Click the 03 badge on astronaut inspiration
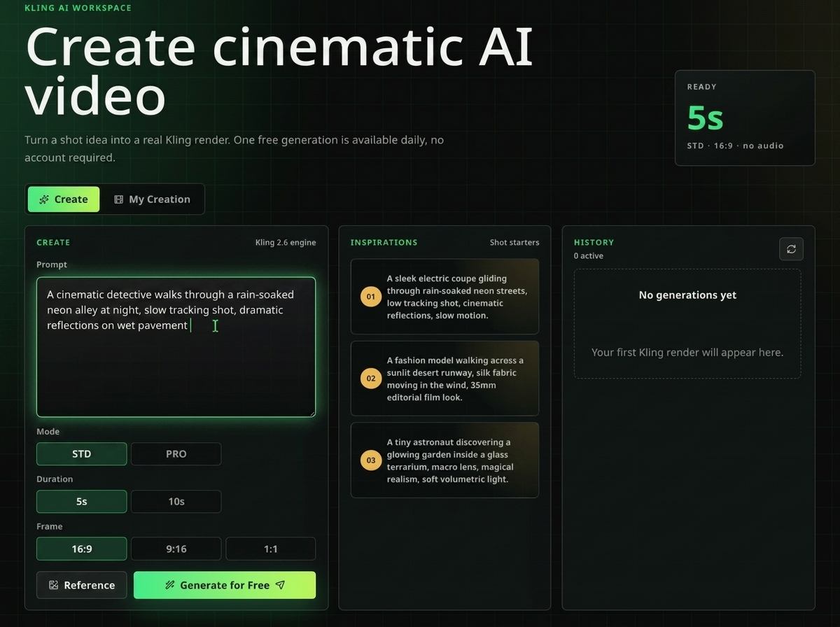Viewport: 840px width, 627px height. point(370,460)
